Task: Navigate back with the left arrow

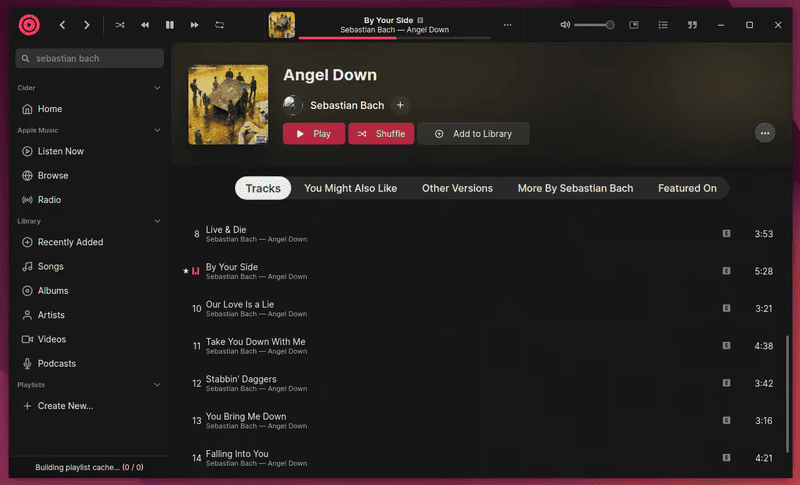Action: [62, 24]
